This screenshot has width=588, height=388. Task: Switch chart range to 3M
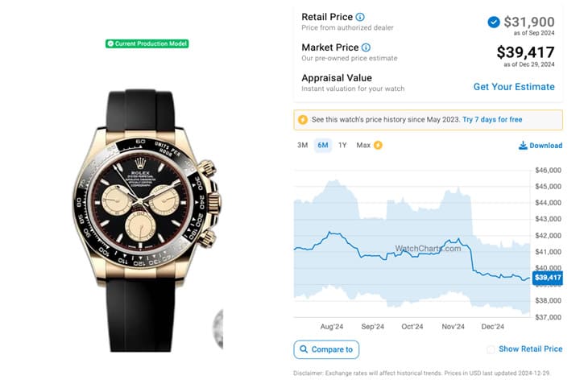point(302,146)
